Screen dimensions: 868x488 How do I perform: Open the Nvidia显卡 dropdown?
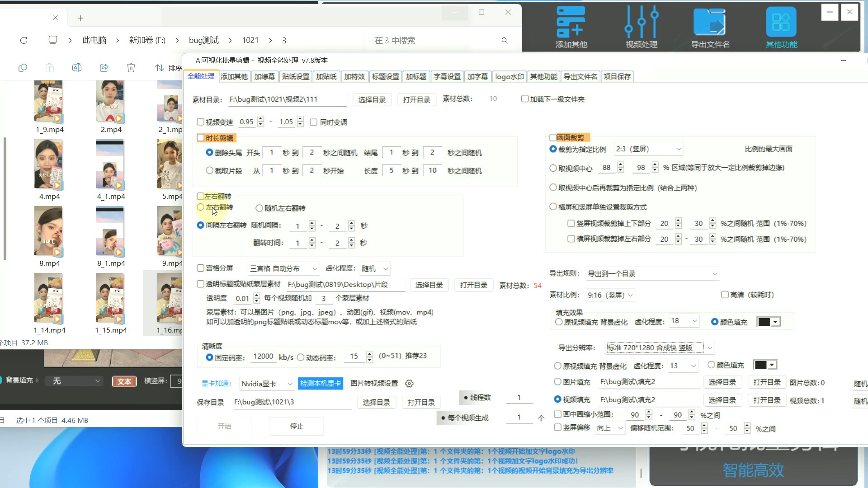click(x=267, y=384)
